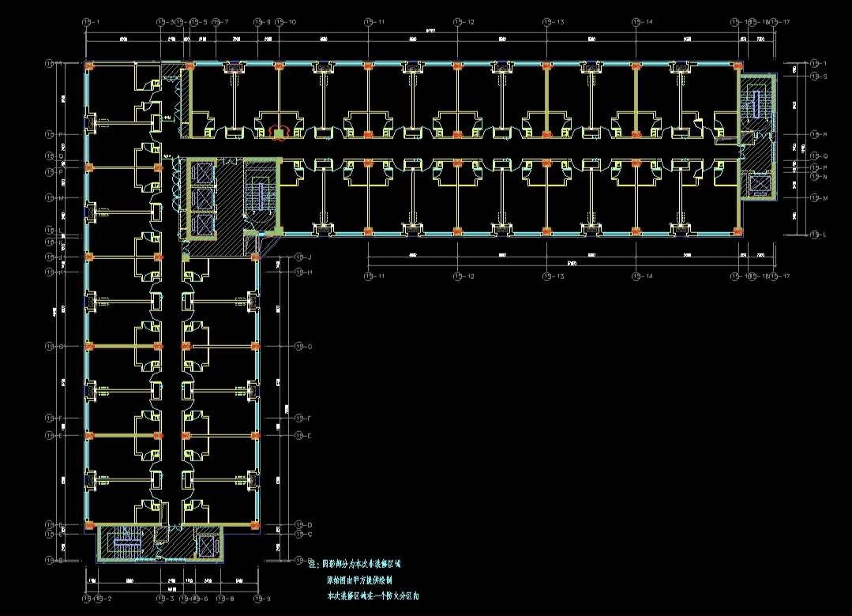The width and height of the screenshot is (852, 616).
Task: Click the red column at top-left corner
Action: click(89, 65)
